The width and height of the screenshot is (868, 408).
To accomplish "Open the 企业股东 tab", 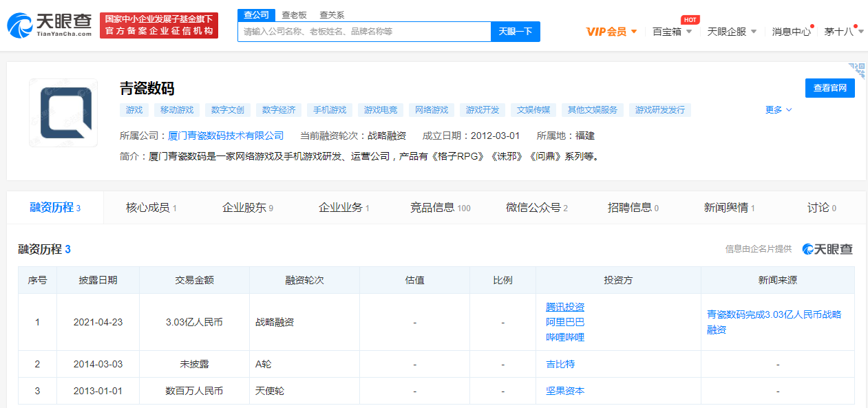I will [x=247, y=208].
